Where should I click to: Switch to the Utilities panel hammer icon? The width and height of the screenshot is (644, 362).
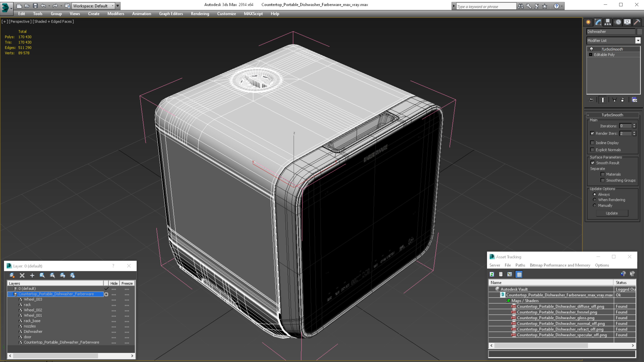click(x=637, y=22)
